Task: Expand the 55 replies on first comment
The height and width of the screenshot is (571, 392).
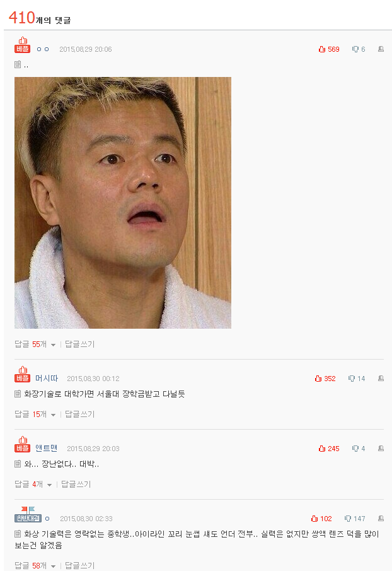Action: 35,344
